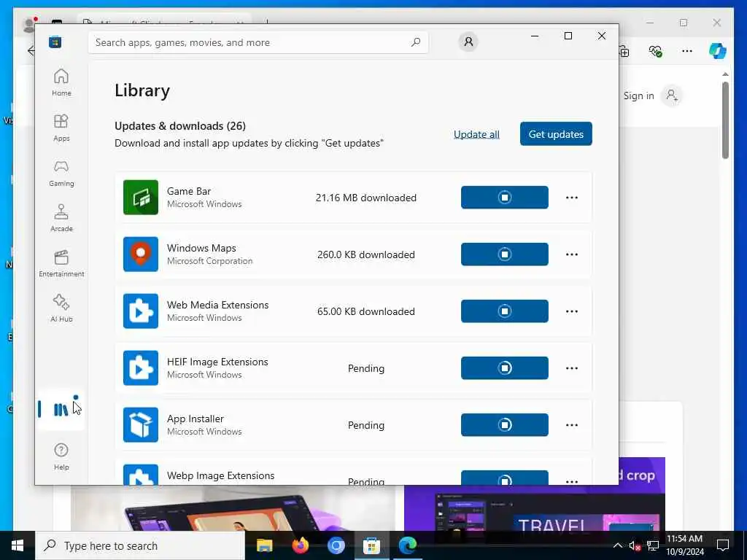This screenshot has height=560, width=747.
Task: Open Microsoft Store from taskbar
Action: pos(371,545)
